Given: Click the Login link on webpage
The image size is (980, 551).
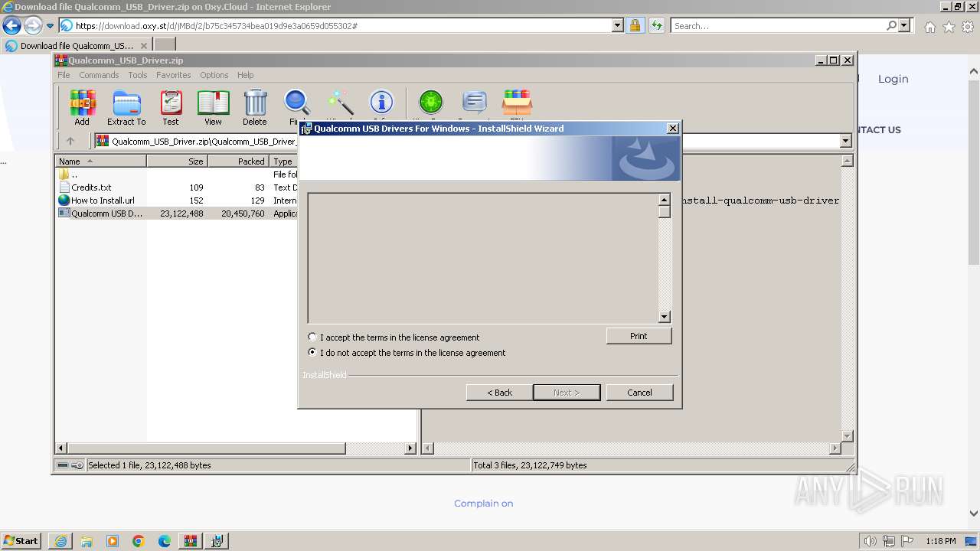Looking at the screenshot, I should pyautogui.click(x=893, y=79).
